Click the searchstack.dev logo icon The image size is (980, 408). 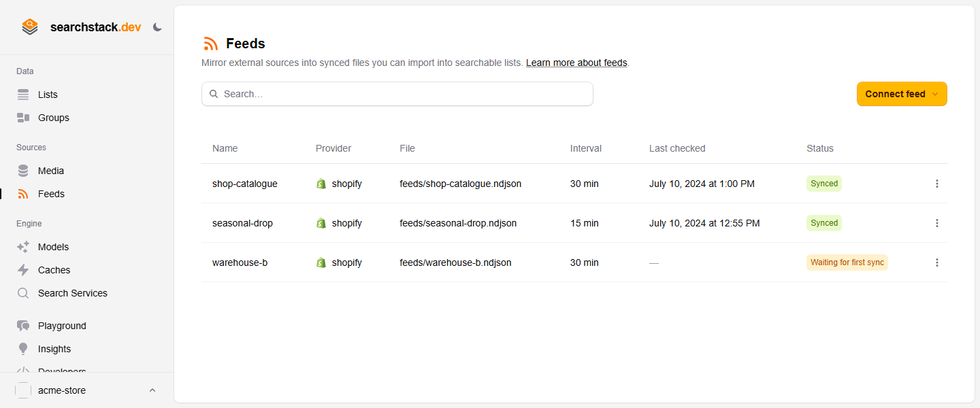[x=30, y=27]
